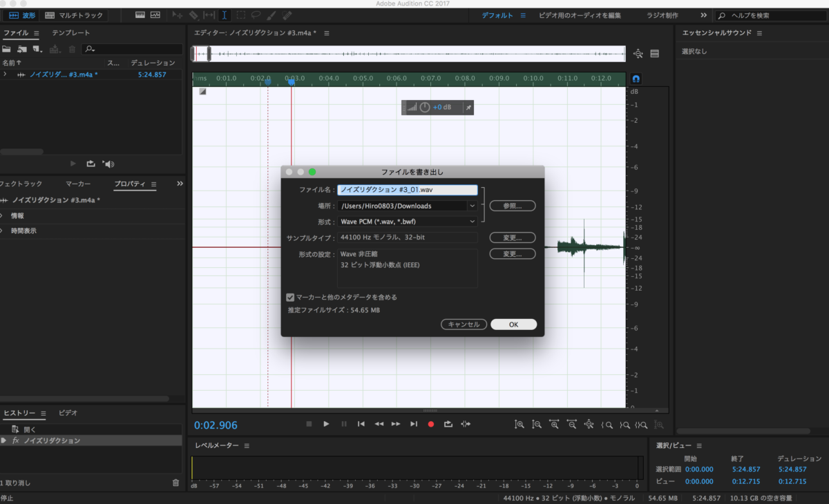
Task: Select the Marquee selection tool
Action: (240, 14)
